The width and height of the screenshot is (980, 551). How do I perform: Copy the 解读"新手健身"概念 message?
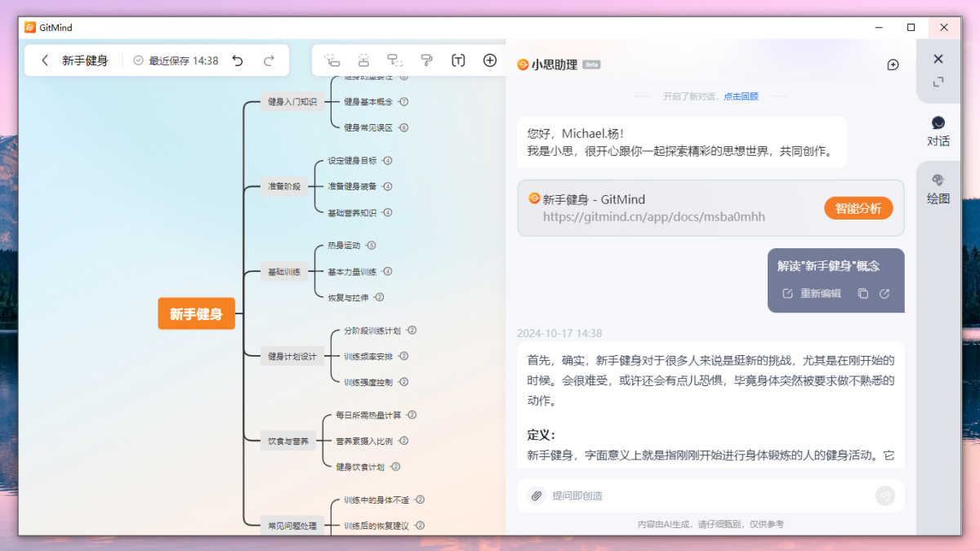point(862,294)
